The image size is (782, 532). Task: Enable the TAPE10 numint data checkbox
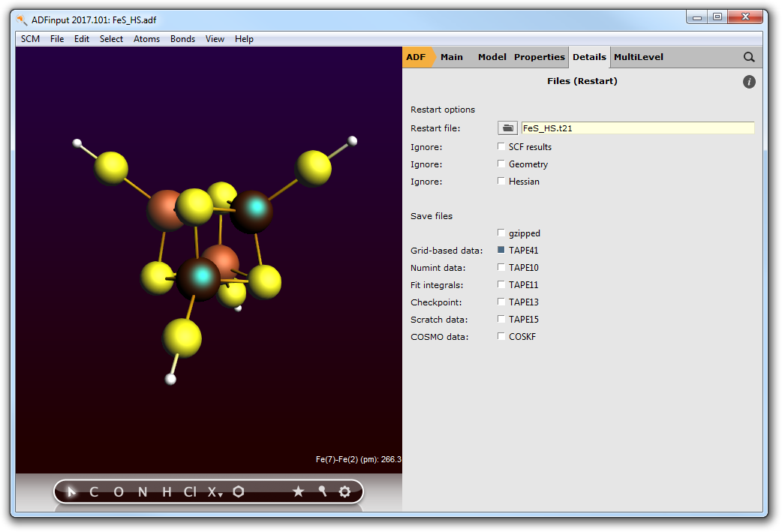tap(501, 267)
